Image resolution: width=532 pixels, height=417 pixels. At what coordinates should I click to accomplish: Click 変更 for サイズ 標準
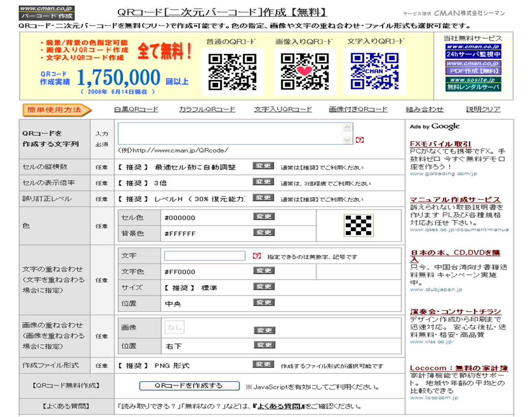point(263,286)
